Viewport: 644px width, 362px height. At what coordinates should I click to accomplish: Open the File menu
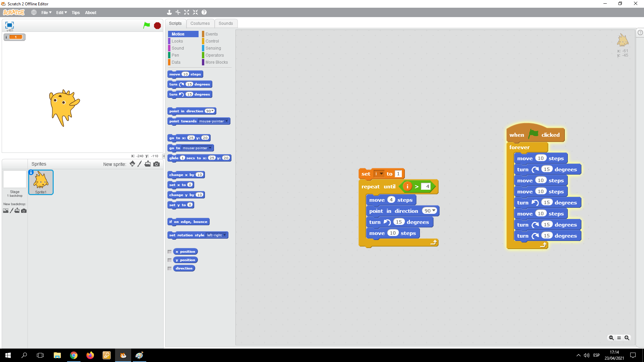coord(46,12)
